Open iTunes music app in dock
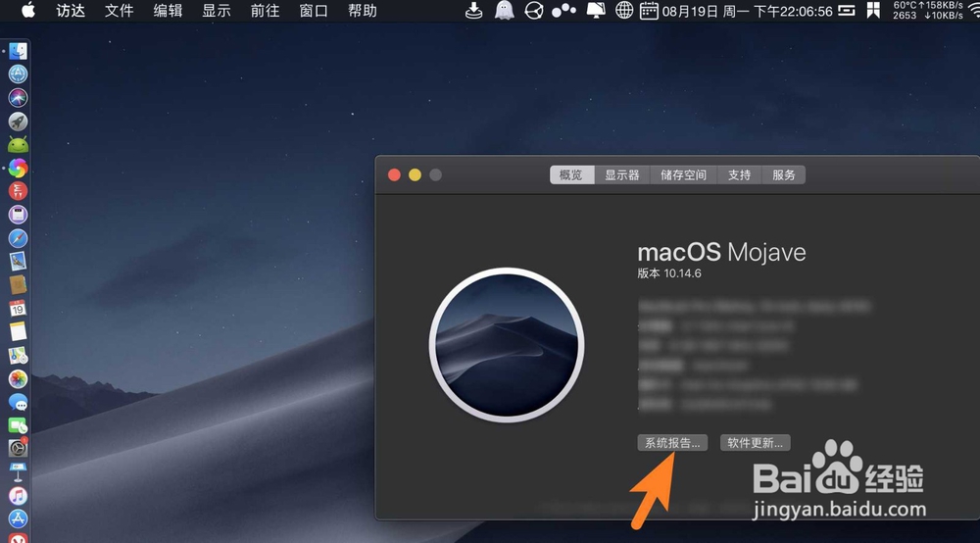 (18, 496)
